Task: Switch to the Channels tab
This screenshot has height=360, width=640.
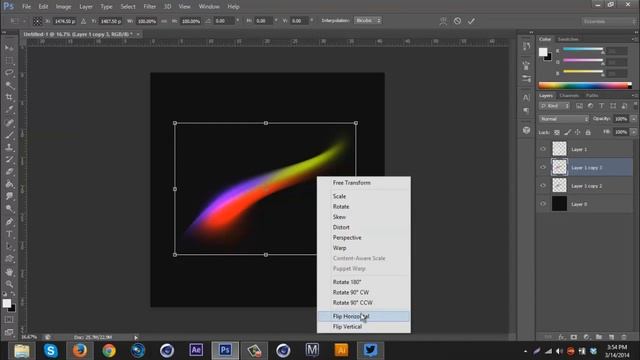Action: click(x=569, y=96)
